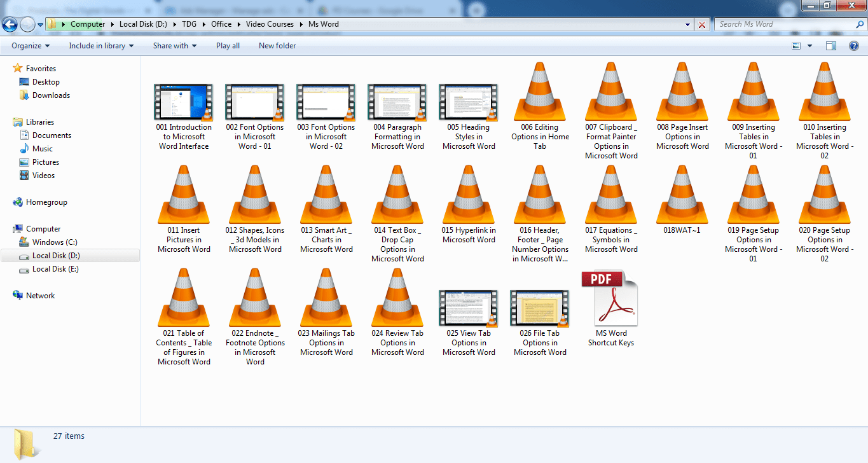Select the 007 Clipboard Format Painter VLC icon

pos(611,92)
